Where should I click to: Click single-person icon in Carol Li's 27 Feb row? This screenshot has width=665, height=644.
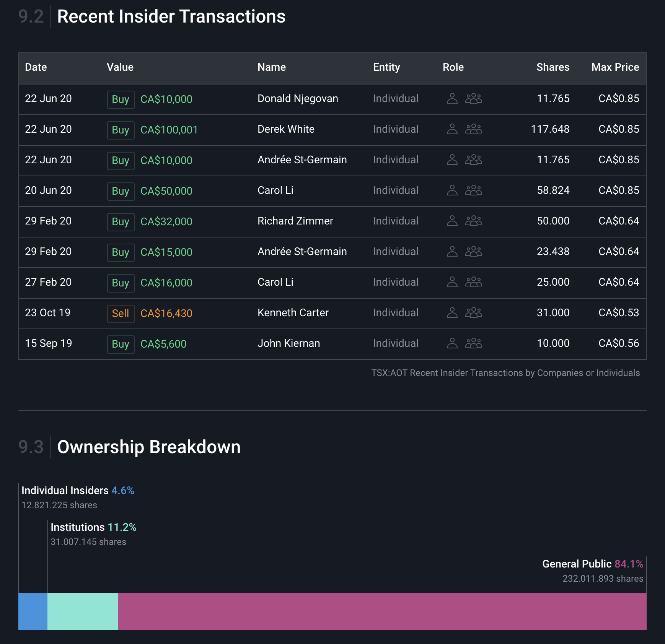point(452,282)
